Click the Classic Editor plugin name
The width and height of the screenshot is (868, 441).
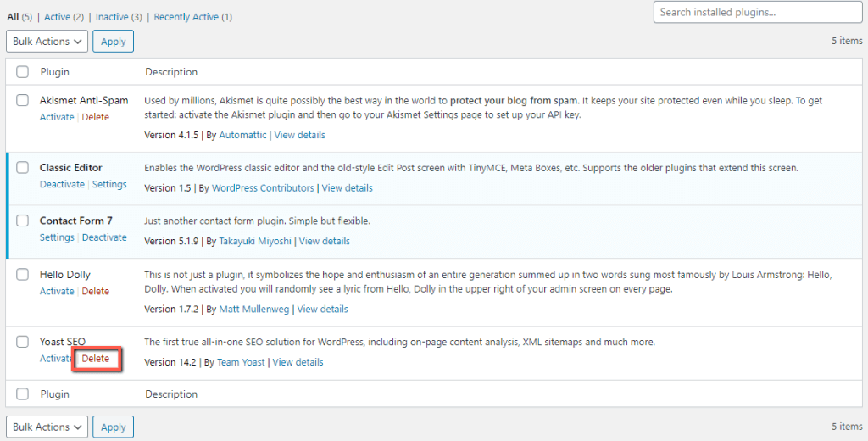click(x=71, y=167)
